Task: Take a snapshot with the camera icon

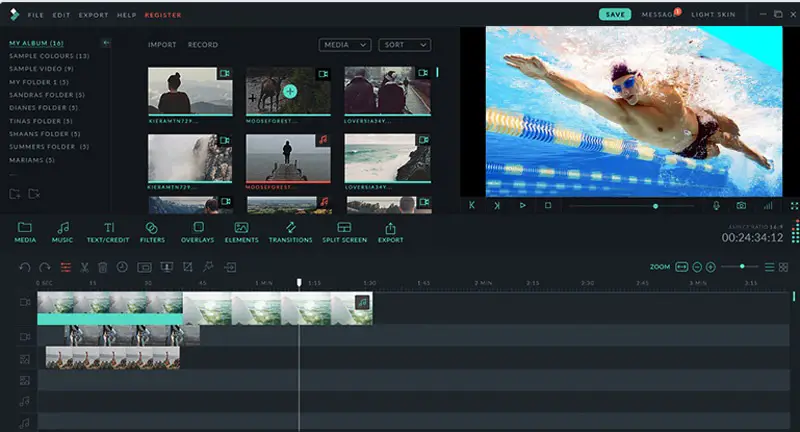Action: point(741,205)
